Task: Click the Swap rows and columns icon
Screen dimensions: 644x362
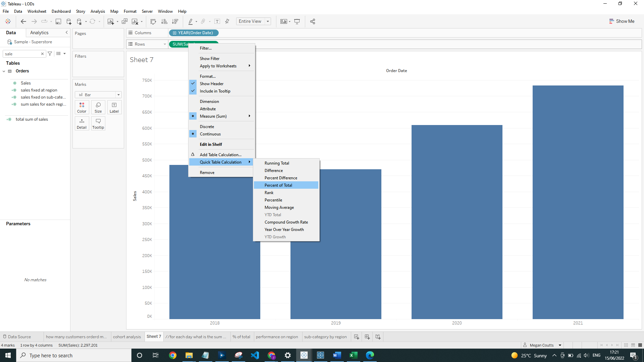Action: [153, 21]
